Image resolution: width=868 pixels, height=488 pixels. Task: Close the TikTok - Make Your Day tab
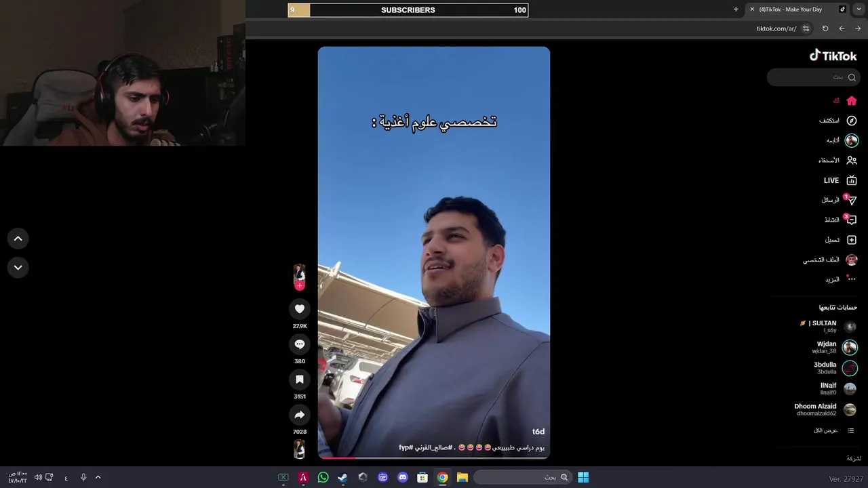tap(752, 9)
